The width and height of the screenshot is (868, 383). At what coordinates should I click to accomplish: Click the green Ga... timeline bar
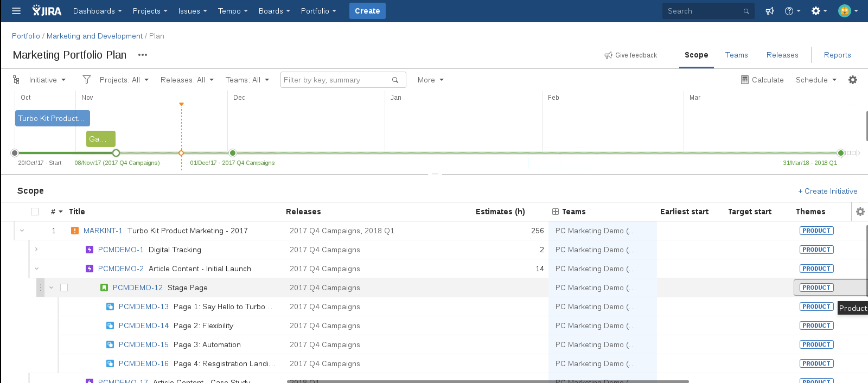click(x=101, y=139)
